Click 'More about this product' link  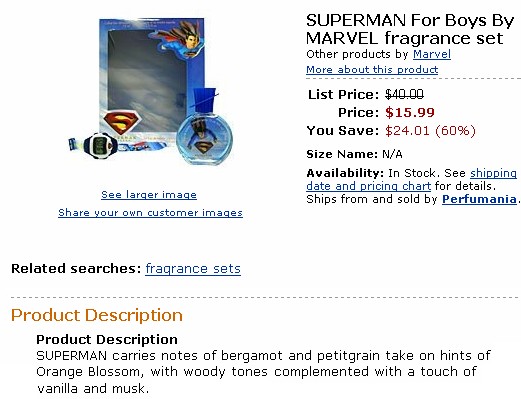[x=372, y=70]
